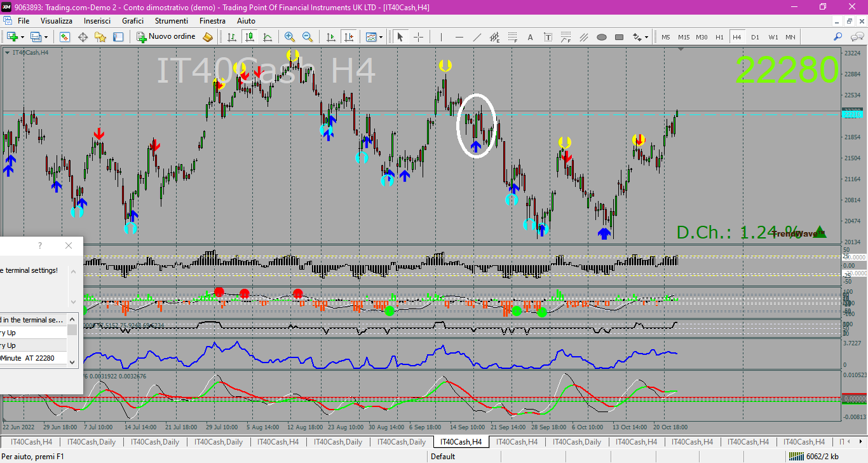Open the search magnifier icon
The height and width of the screenshot is (463, 868).
click(x=838, y=37)
